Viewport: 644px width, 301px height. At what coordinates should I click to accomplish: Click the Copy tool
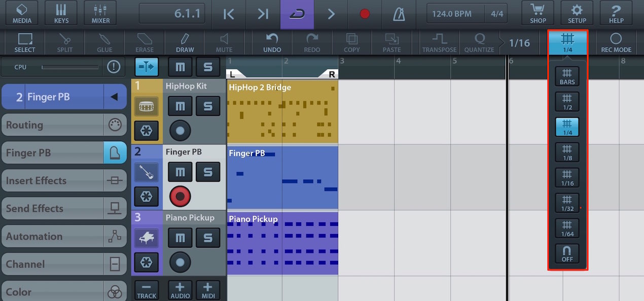tap(351, 43)
